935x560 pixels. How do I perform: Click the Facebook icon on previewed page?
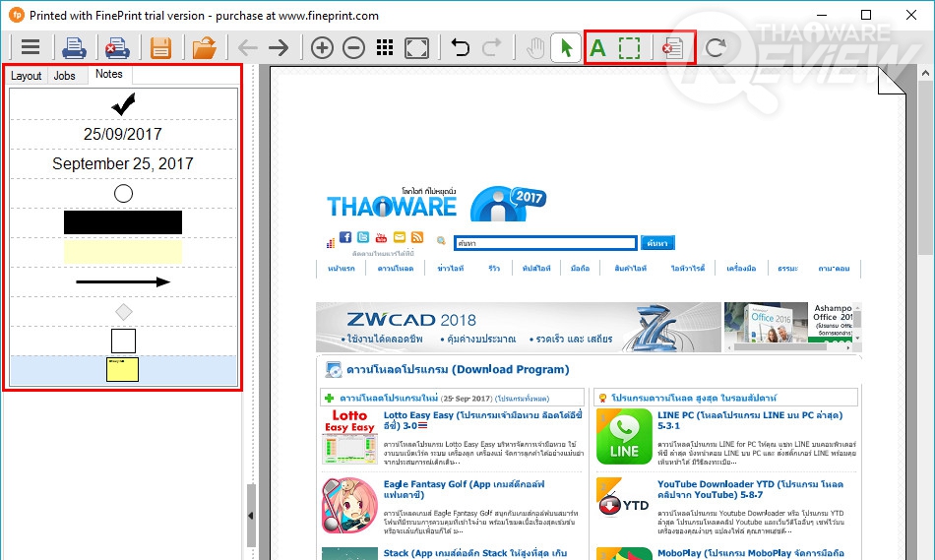click(345, 237)
